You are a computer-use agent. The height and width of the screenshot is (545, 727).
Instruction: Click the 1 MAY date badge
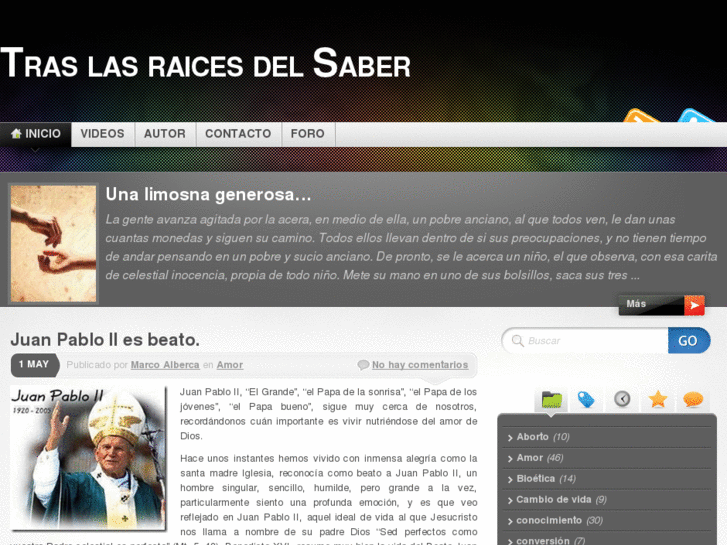35,365
